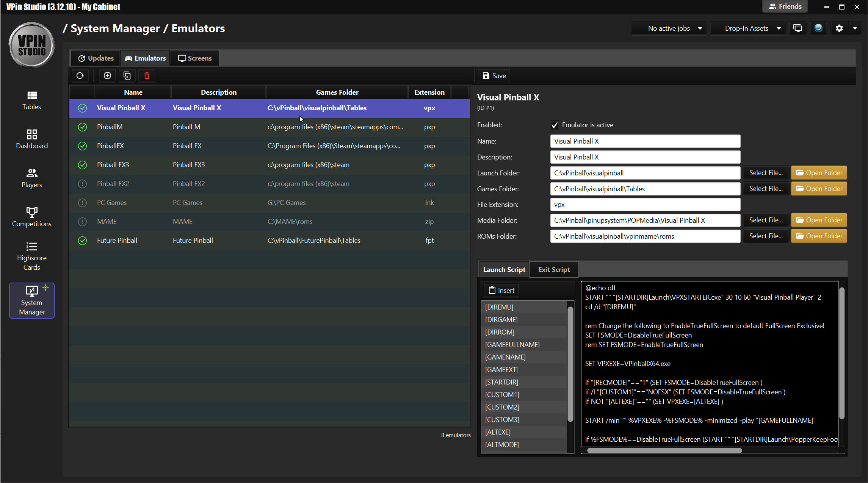Uncheck the Emulator is active checkbox

[x=555, y=125]
